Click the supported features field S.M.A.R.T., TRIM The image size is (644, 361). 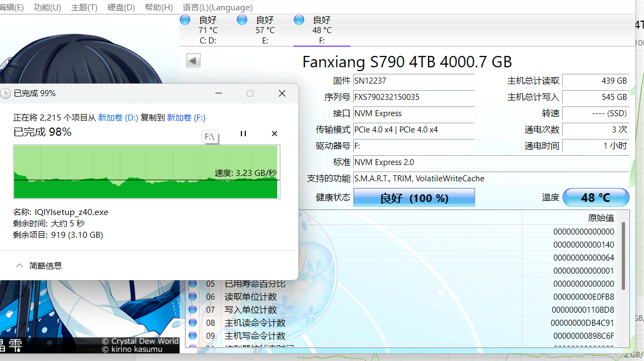[491, 179]
